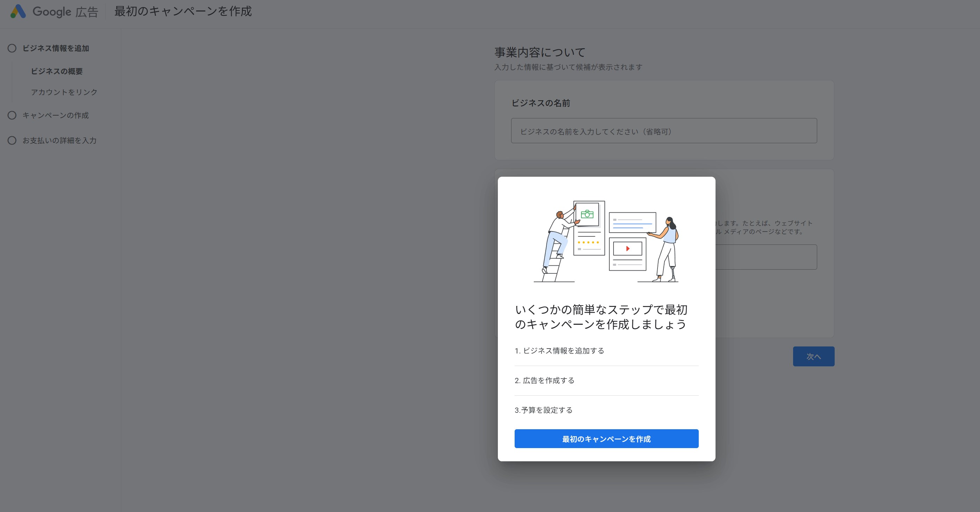Click the 最初のキャンペーンを作成 blue button
Viewport: 980px width, 512px height.
(x=607, y=439)
